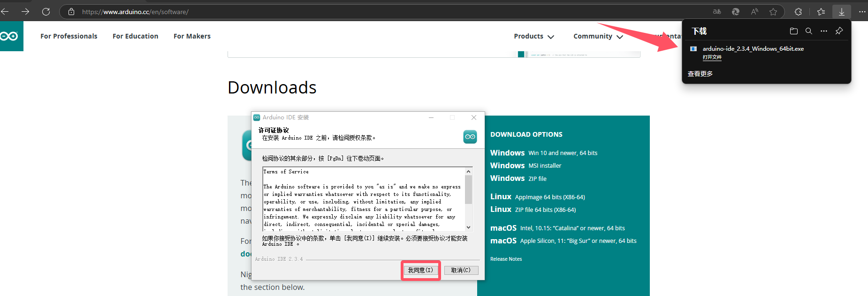
Task: Minimize the Arduino IDE installer window
Action: pos(431,117)
